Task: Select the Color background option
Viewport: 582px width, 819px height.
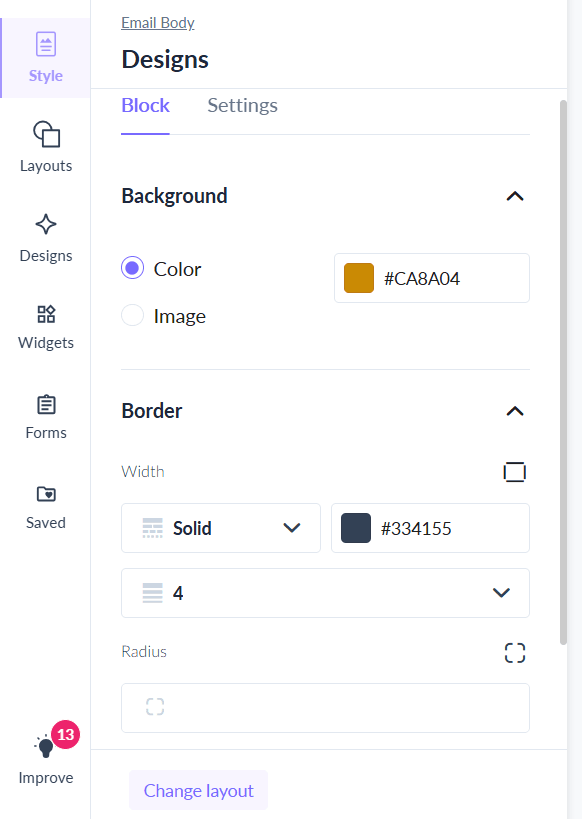Action: click(132, 268)
